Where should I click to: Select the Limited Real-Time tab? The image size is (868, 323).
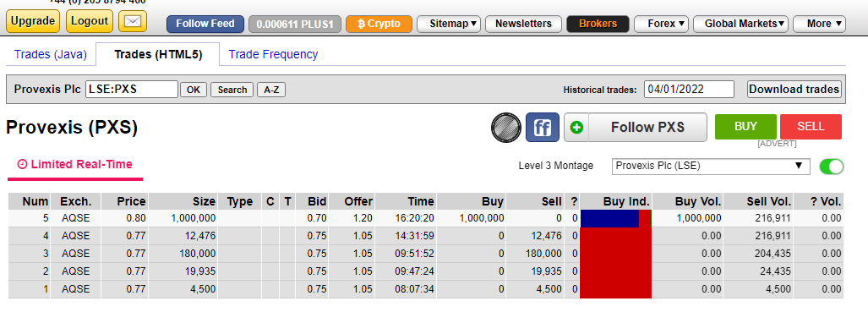[74, 165]
